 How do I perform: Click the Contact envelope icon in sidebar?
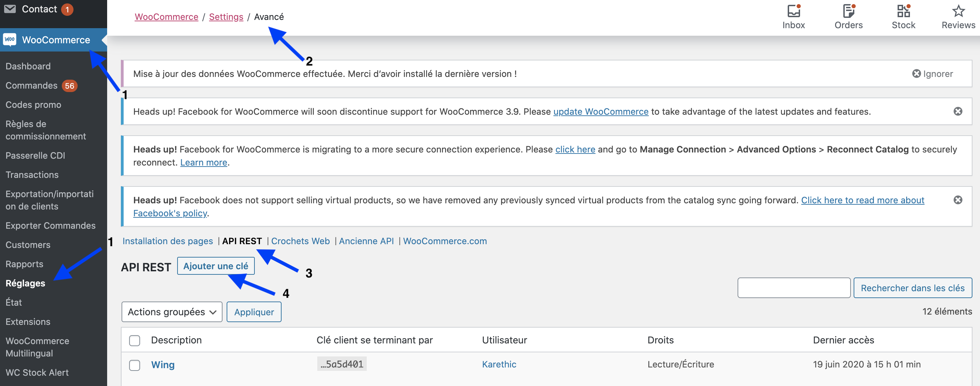10,9
